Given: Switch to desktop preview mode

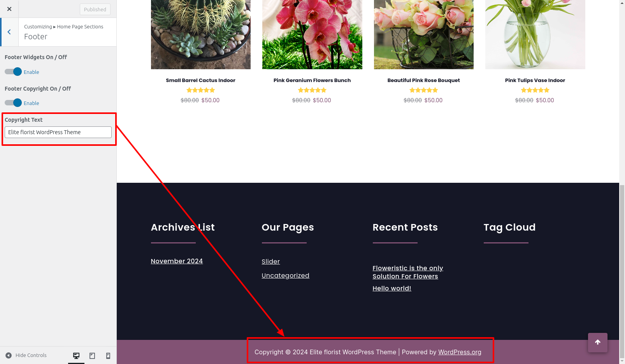Looking at the screenshot, I should click(76, 355).
